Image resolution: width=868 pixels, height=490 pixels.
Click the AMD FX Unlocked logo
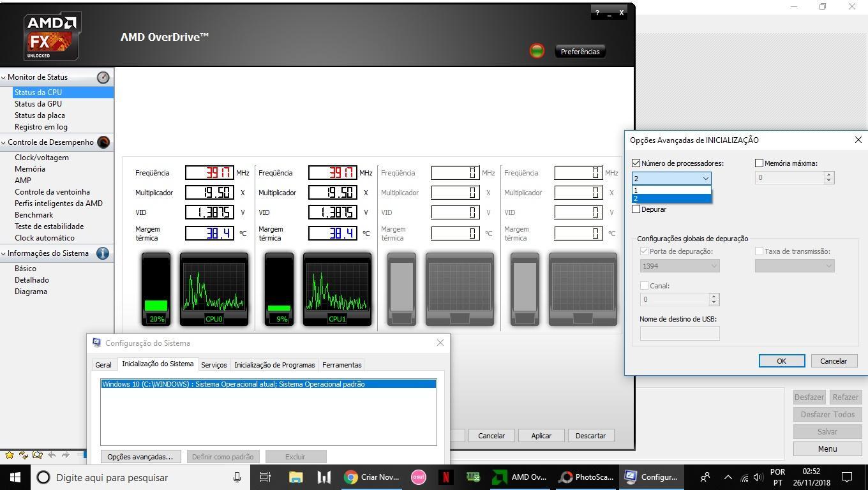point(52,36)
